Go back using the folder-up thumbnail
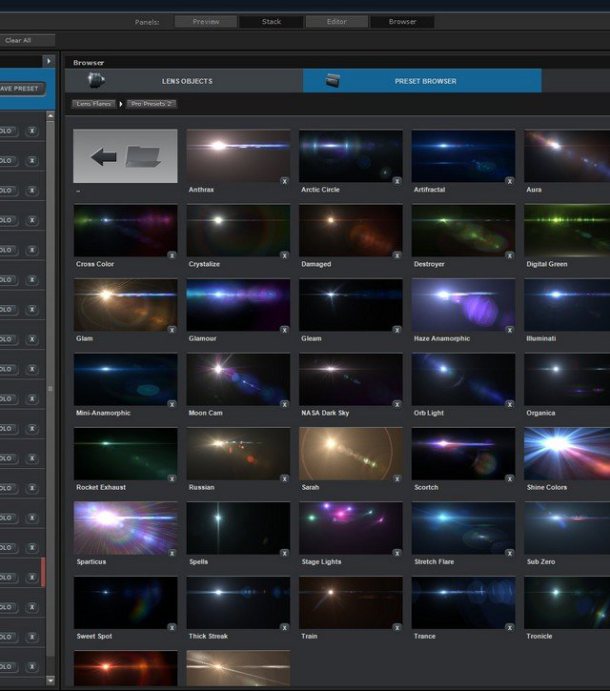 tap(125, 156)
